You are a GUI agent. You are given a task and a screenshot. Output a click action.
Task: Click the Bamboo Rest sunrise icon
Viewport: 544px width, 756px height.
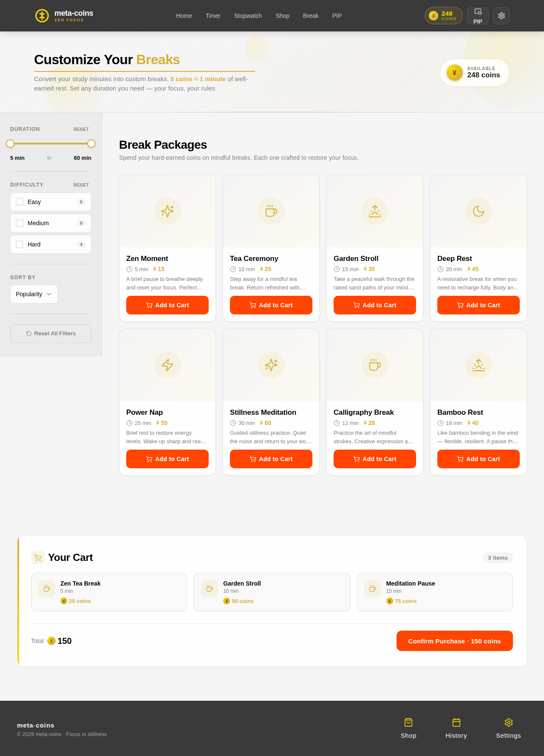click(479, 365)
